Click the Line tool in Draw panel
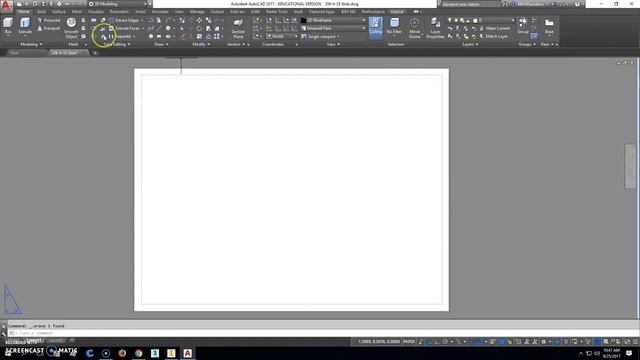 click(159, 28)
